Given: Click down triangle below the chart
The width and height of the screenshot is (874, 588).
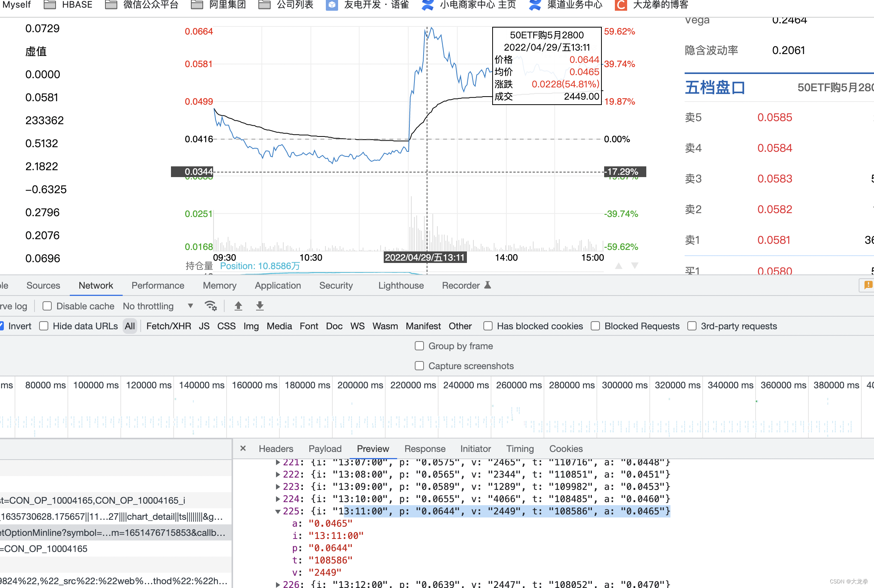Looking at the screenshot, I should click(x=635, y=266).
